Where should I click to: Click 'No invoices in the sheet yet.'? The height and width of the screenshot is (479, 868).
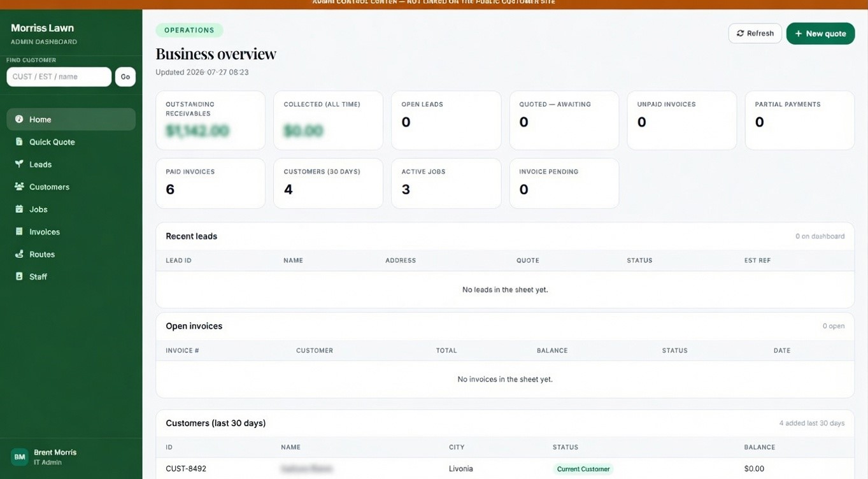click(505, 379)
